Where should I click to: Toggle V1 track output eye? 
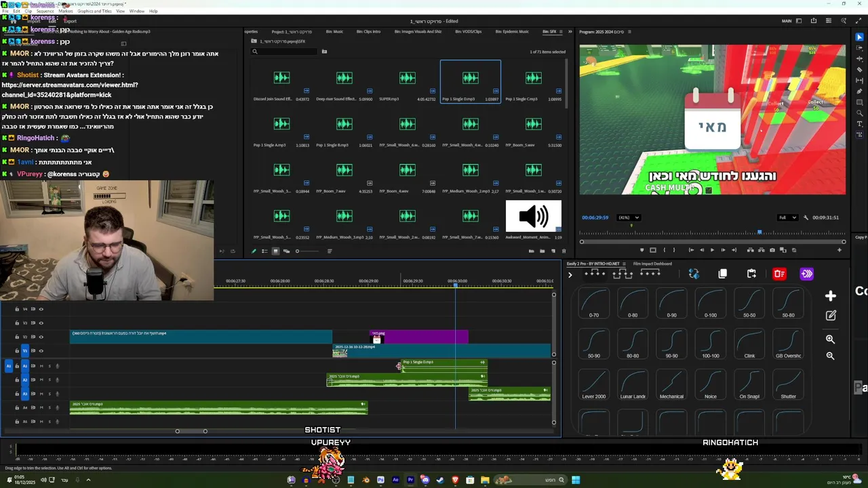coord(41,351)
